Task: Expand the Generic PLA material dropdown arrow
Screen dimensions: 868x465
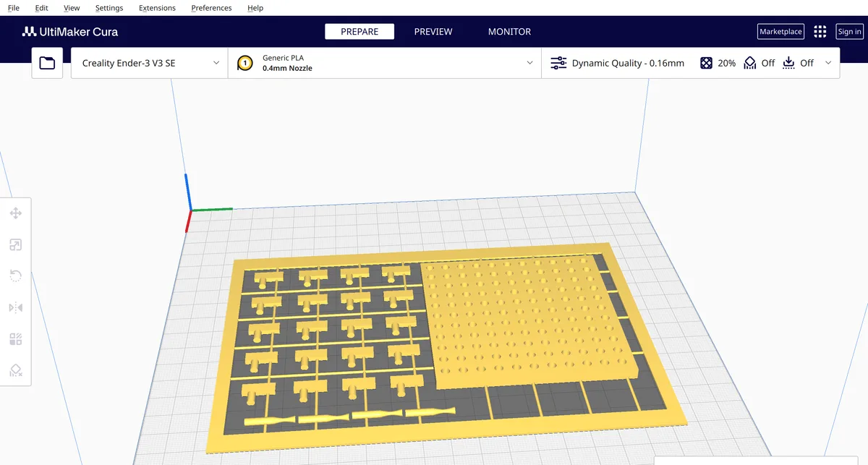Action: (x=530, y=63)
